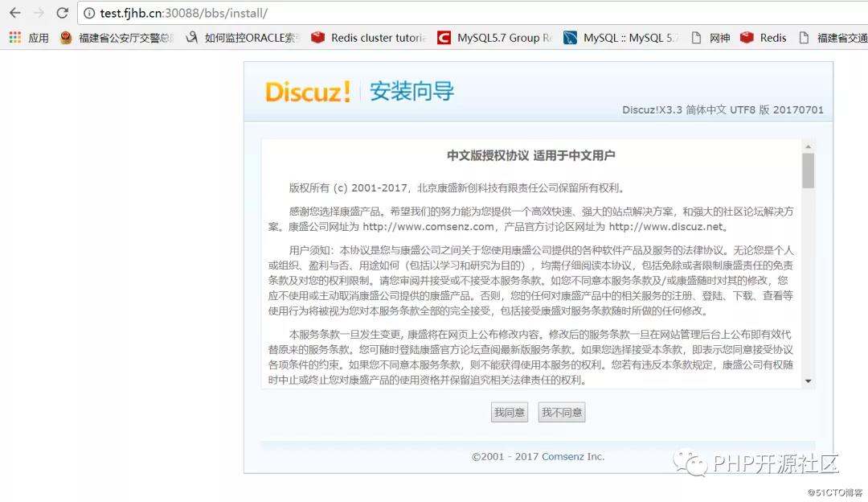
Task: Click the 我同意 agree button
Action: pyautogui.click(x=510, y=412)
